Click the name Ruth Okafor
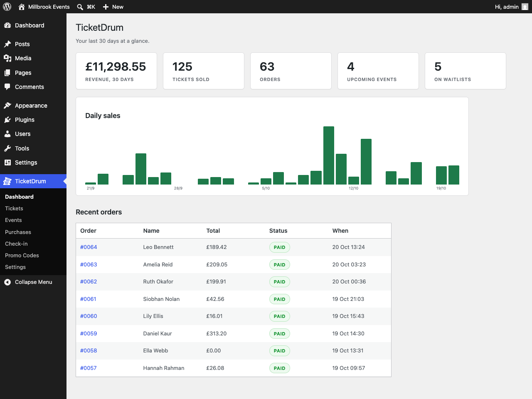Image resolution: width=532 pixels, height=399 pixels. 158,282
